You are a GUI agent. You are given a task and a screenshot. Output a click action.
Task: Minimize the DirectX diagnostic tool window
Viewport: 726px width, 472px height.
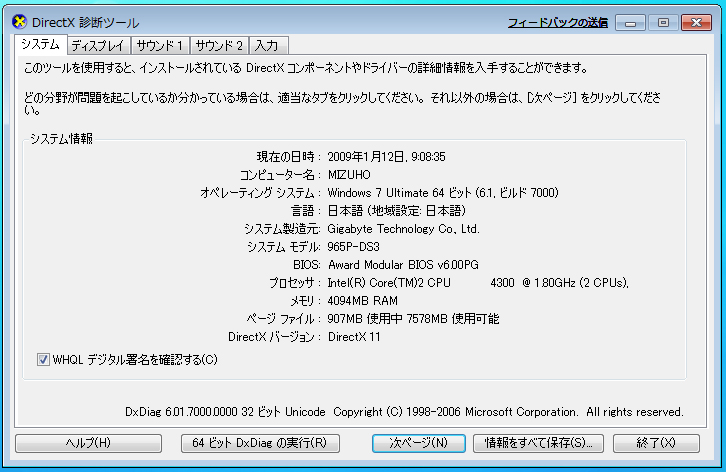pos(629,21)
